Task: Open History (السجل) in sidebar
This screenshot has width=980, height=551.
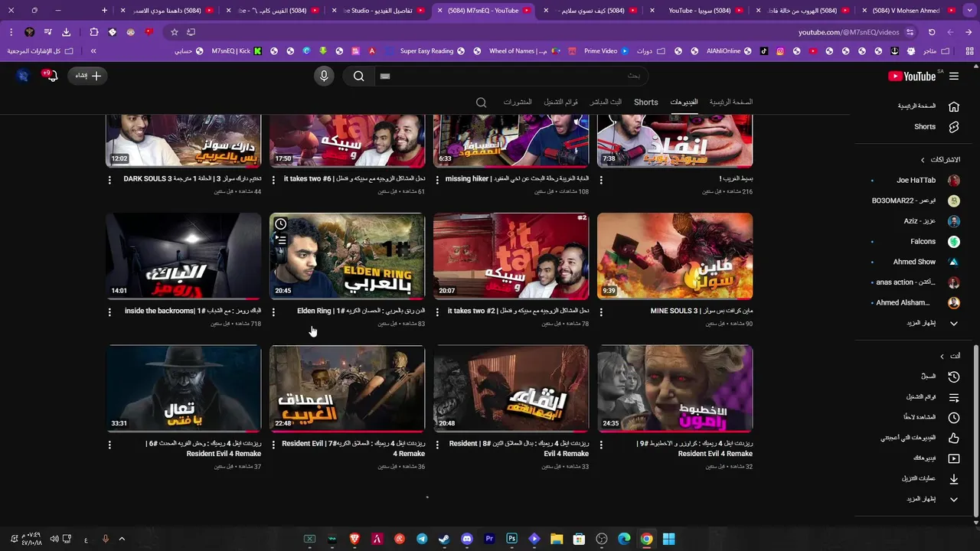Action: (939, 377)
